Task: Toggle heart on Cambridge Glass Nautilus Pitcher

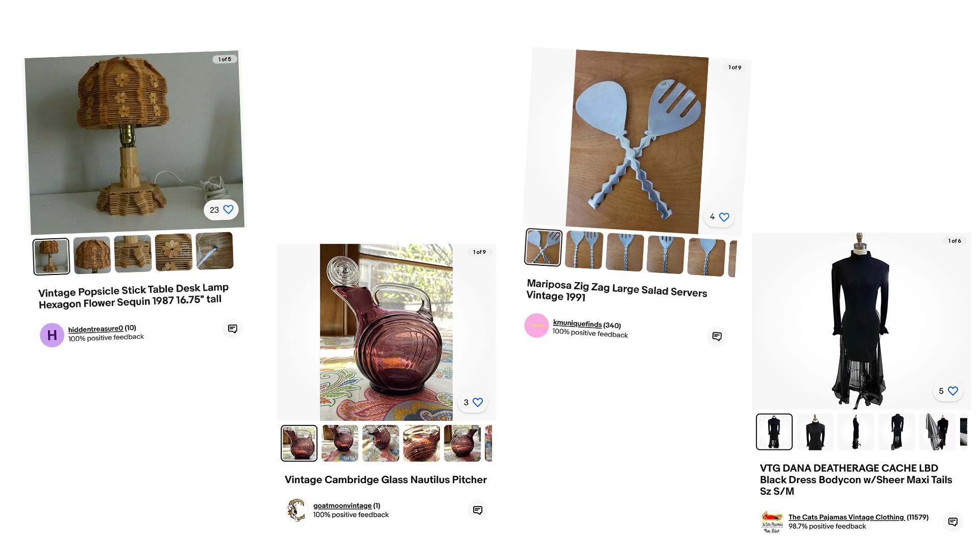Action: (478, 402)
